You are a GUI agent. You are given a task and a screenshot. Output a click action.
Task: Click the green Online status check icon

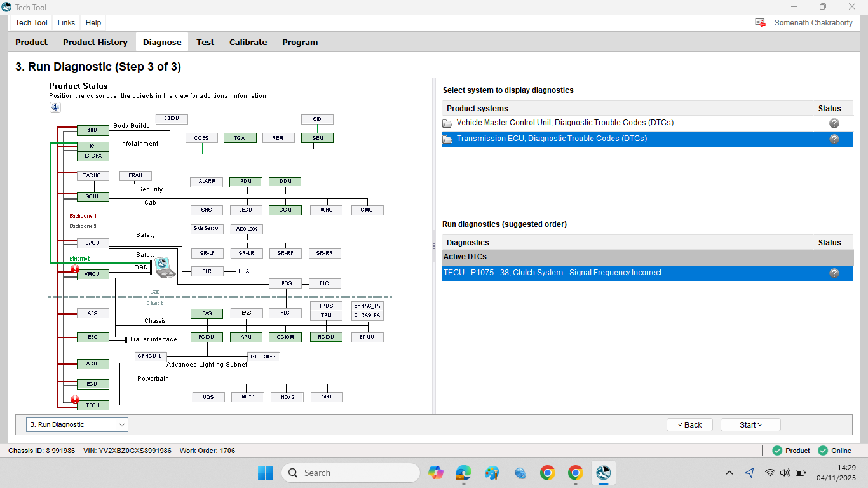tap(823, 451)
